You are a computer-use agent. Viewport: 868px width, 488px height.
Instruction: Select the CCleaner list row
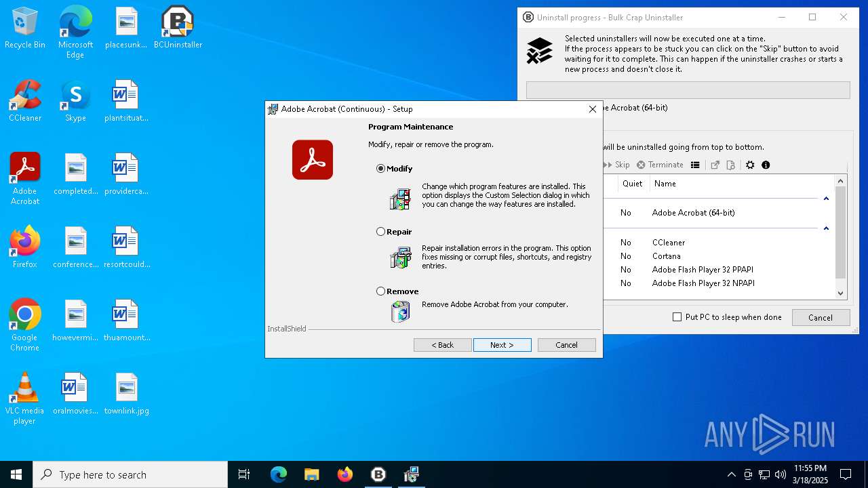717,243
